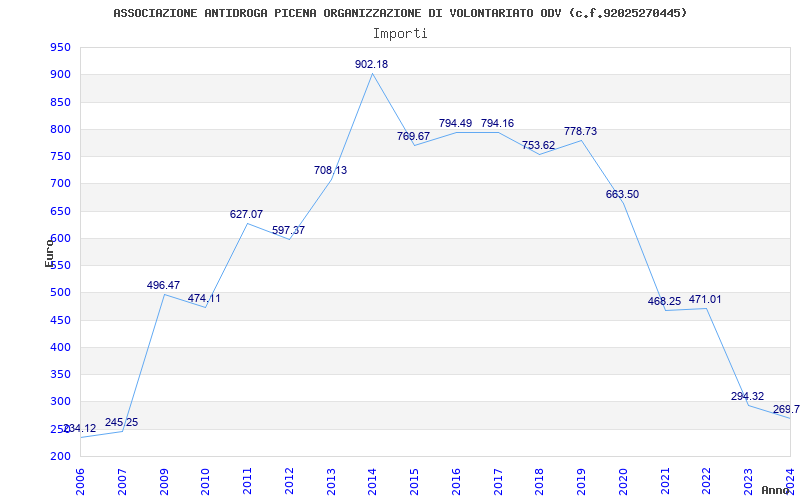This screenshot has width=800, height=500.
Task: Click the y-axis value 850
Action: pos(60,102)
